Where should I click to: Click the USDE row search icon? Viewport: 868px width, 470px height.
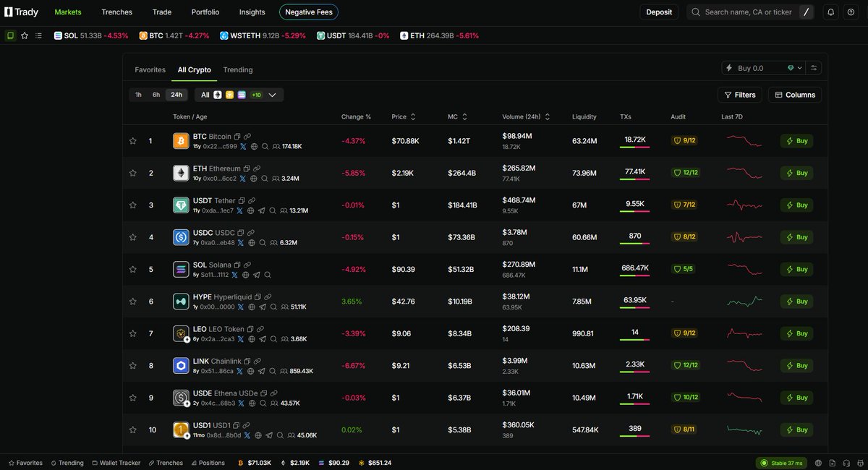click(263, 403)
